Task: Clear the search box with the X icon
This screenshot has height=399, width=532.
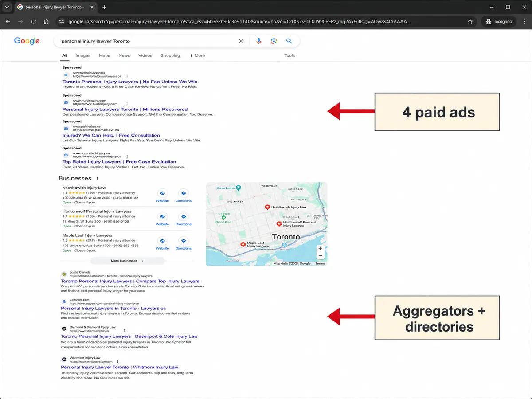Action: (x=241, y=41)
